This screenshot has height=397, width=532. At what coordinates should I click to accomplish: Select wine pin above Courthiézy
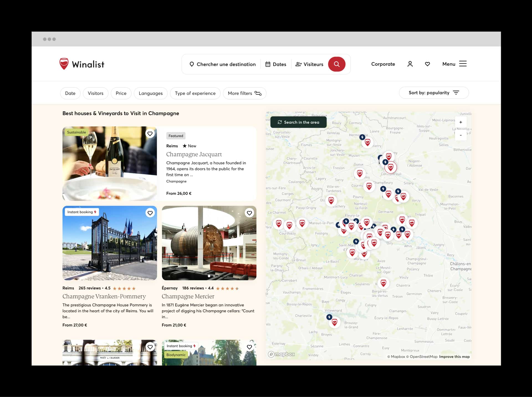tap(289, 226)
